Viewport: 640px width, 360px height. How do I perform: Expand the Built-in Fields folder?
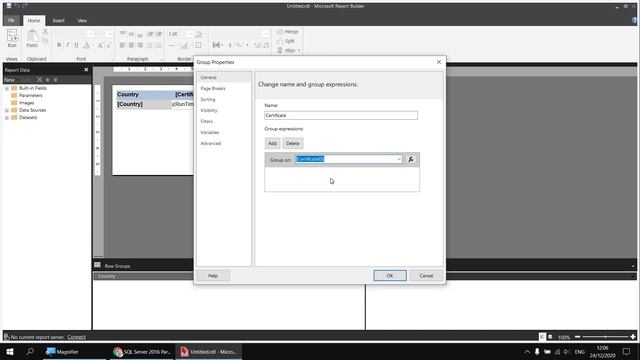pyautogui.click(x=7, y=88)
